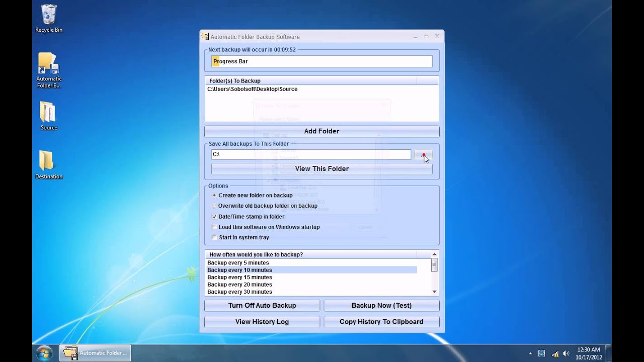Select the Destination folder on the desktop
Screen dimensions: 644x362
[x=49, y=164]
